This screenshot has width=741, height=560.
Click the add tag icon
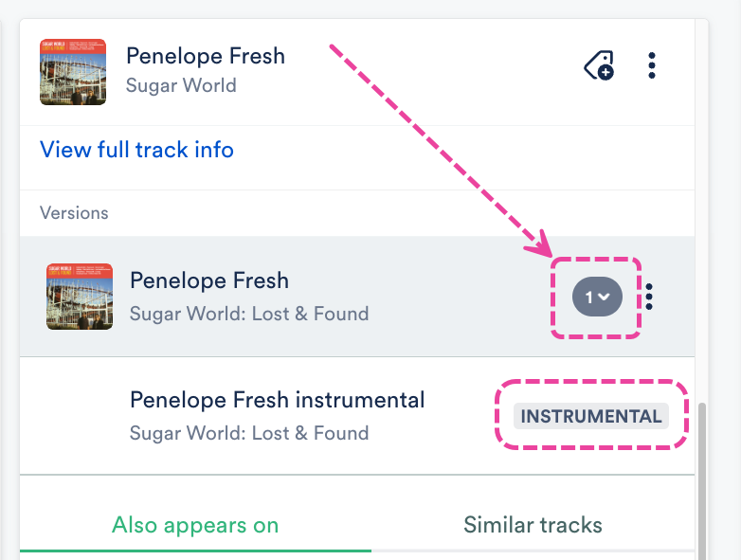point(599,65)
